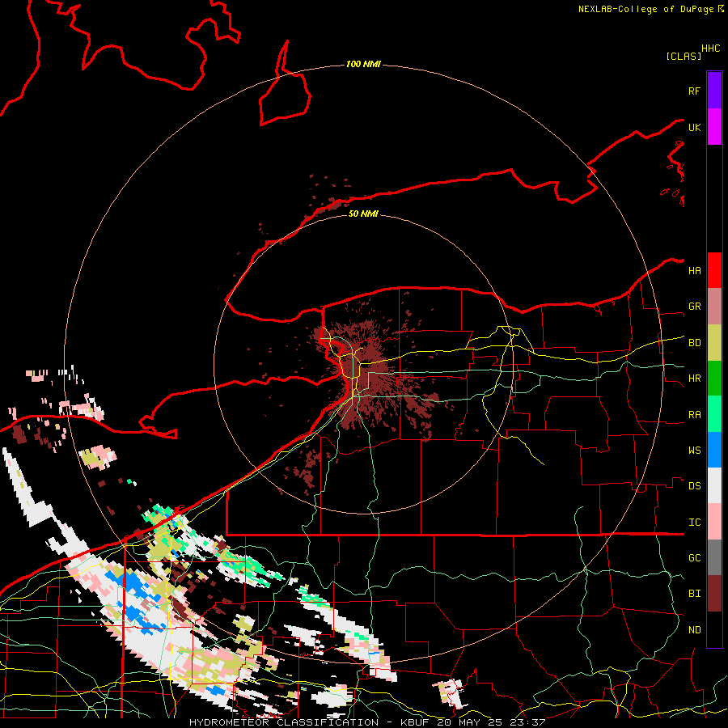
Task: Click the HR dark green legend swatch
Action: pyautogui.click(x=714, y=379)
